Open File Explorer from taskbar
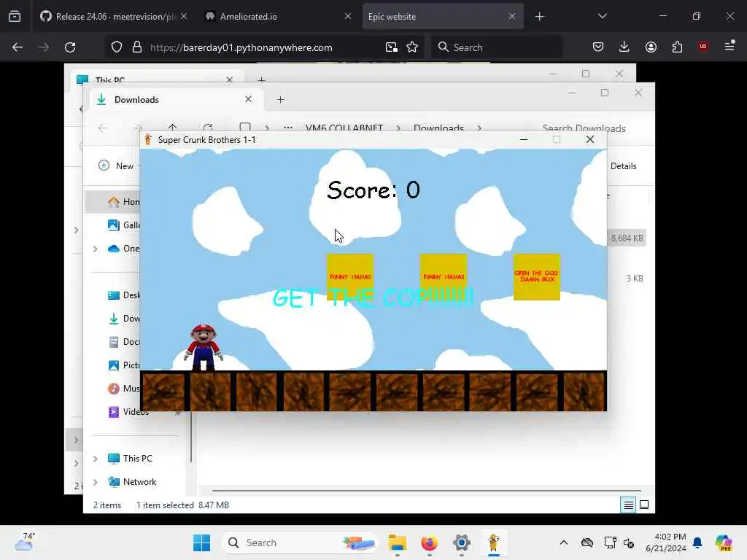The image size is (747, 560). (x=398, y=542)
